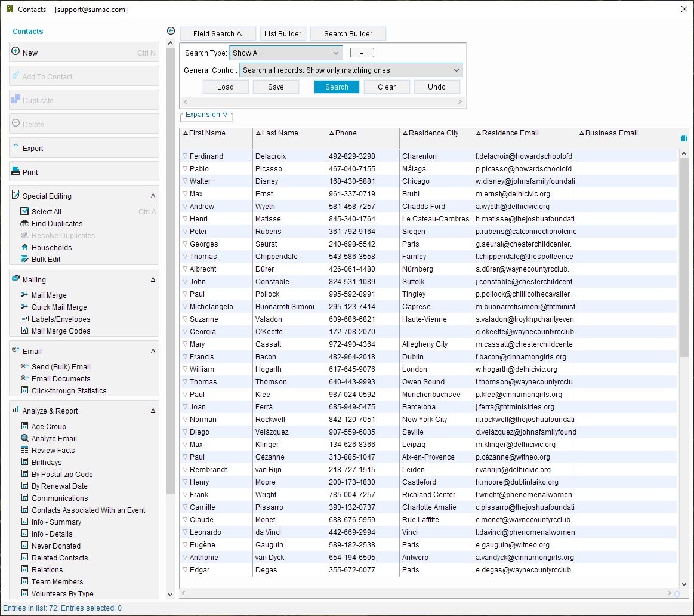Click the Send (Bulk) Email icon

tap(25, 366)
